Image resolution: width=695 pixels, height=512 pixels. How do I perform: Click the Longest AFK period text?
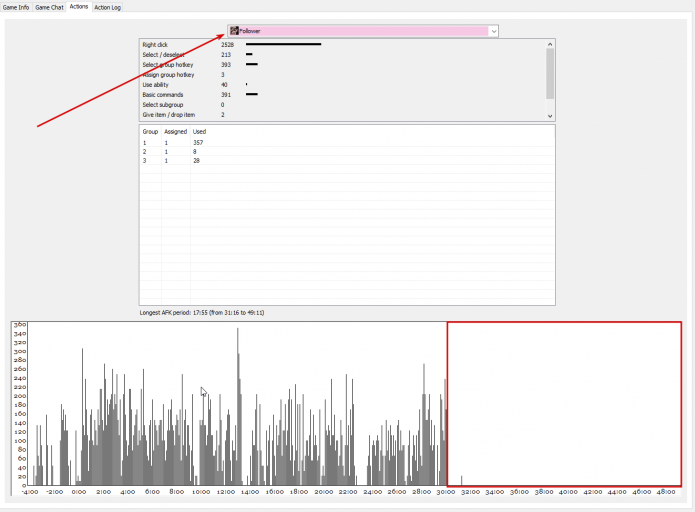[202, 313]
